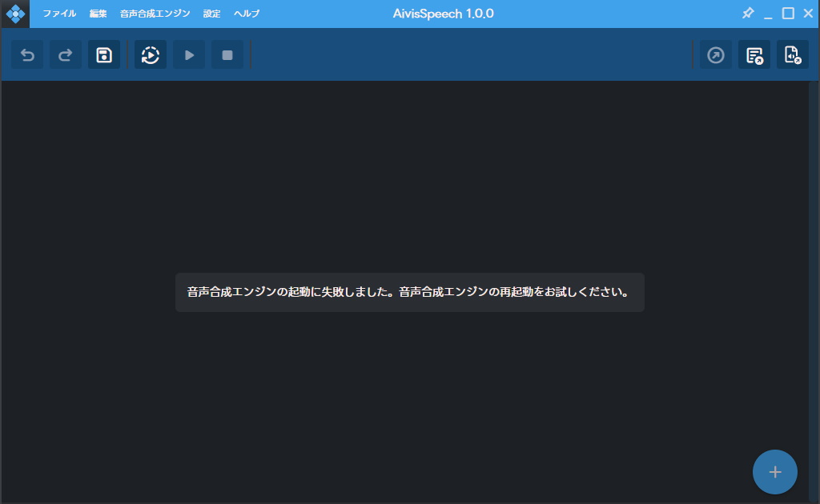This screenshot has width=820, height=504.
Task: Open the 設定 menu
Action: tap(211, 14)
